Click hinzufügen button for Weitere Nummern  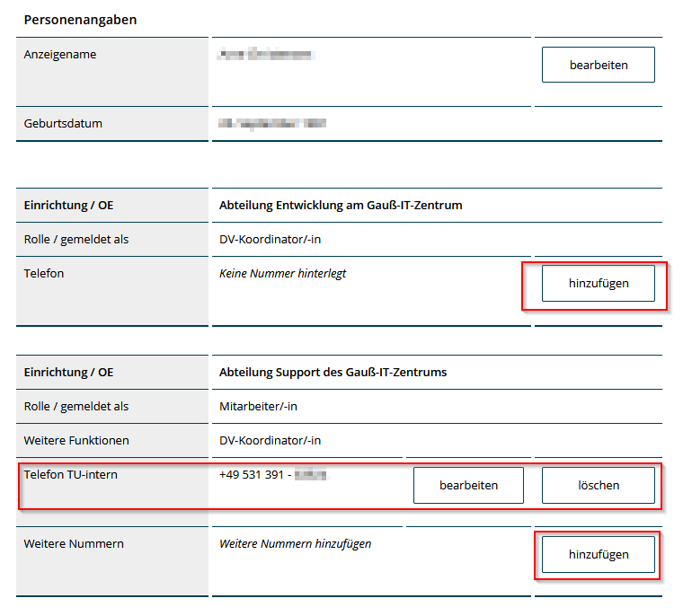(598, 555)
